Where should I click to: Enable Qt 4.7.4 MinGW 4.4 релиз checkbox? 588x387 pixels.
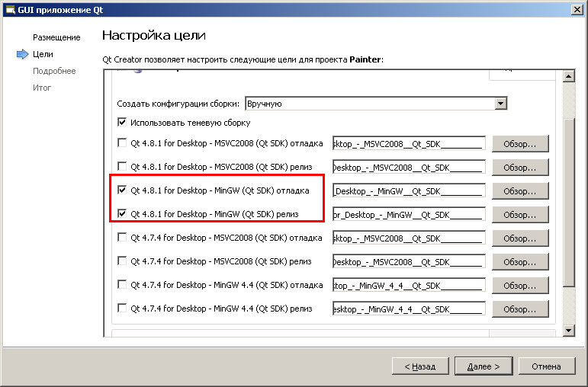coord(122,308)
